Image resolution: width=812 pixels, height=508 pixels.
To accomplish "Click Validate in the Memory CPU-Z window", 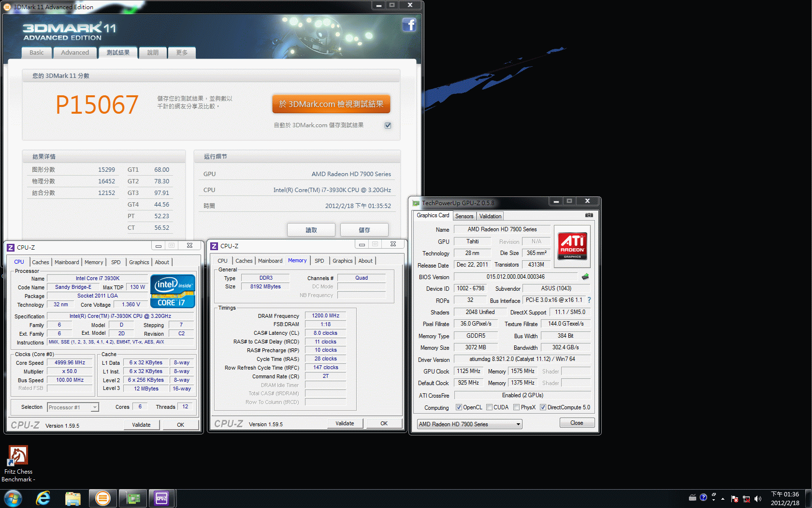I will pyautogui.click(x=345, y=423).
